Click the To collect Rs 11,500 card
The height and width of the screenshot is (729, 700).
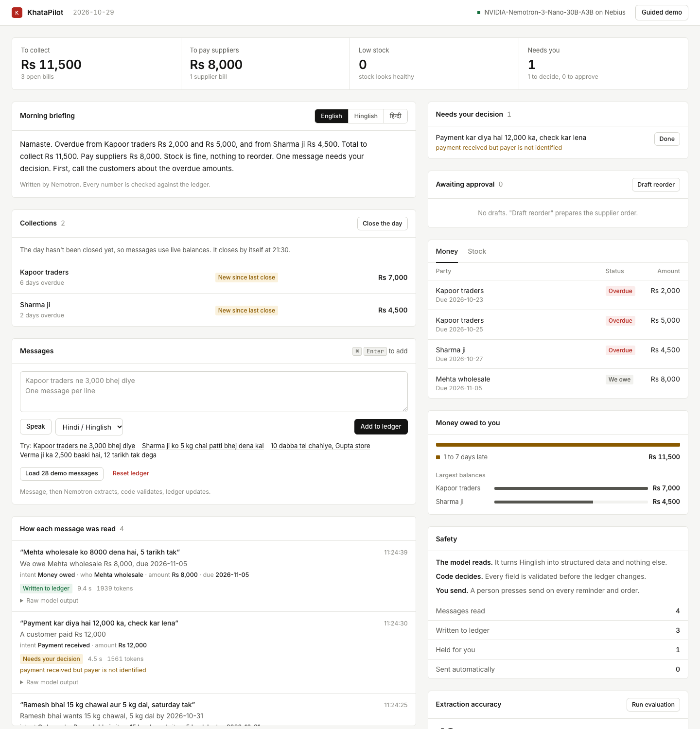pos(96,64)
